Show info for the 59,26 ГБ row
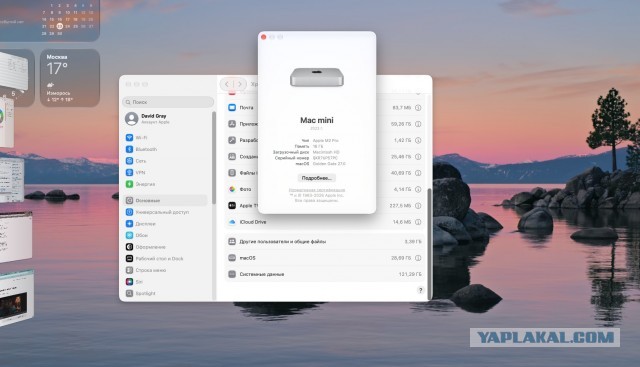 [x=418, y=124]
